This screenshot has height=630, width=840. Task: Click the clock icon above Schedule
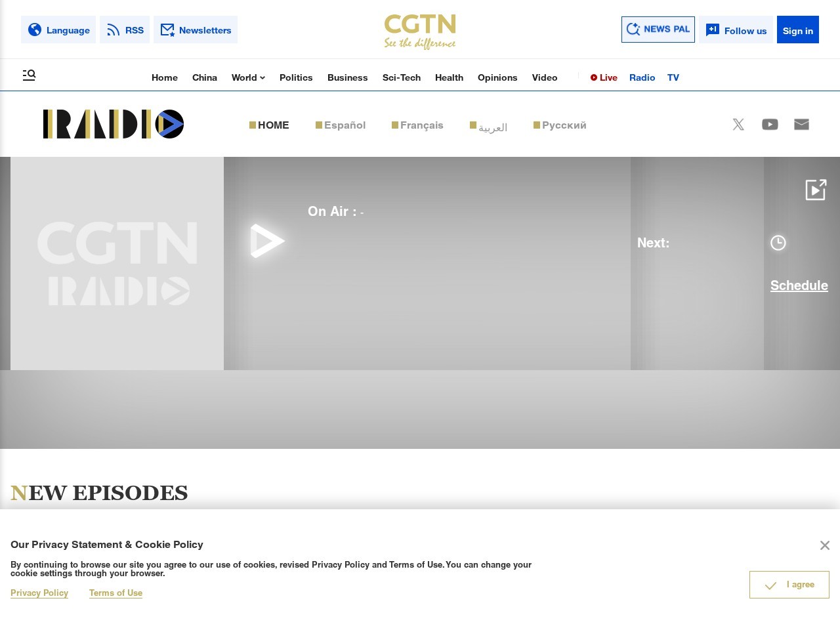[x=778, y=243]
